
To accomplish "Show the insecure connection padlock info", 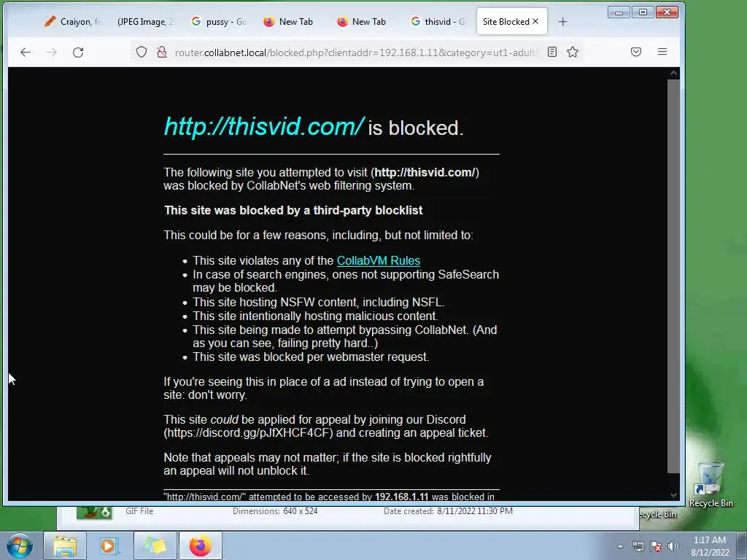I will coord(162,52).
